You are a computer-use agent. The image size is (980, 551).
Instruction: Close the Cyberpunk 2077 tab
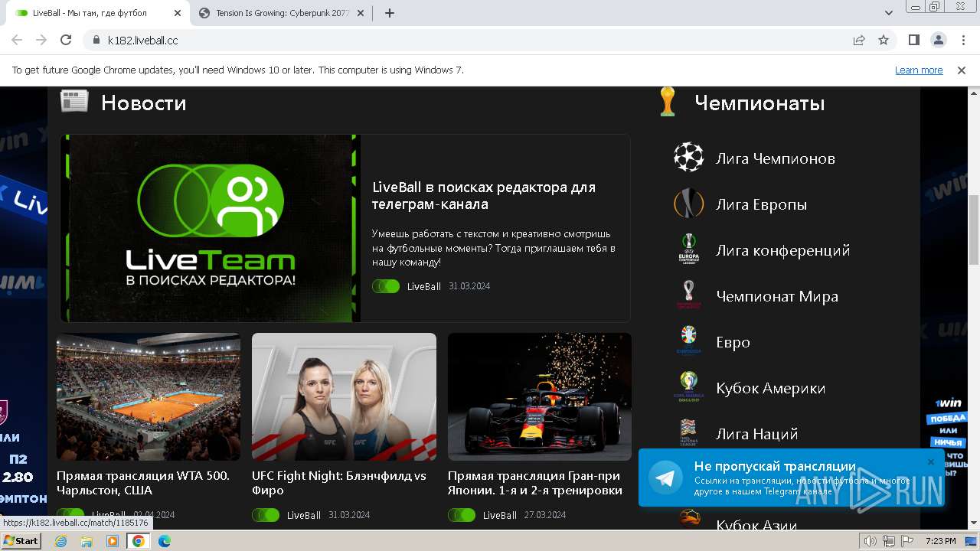(x=361, y=13)
